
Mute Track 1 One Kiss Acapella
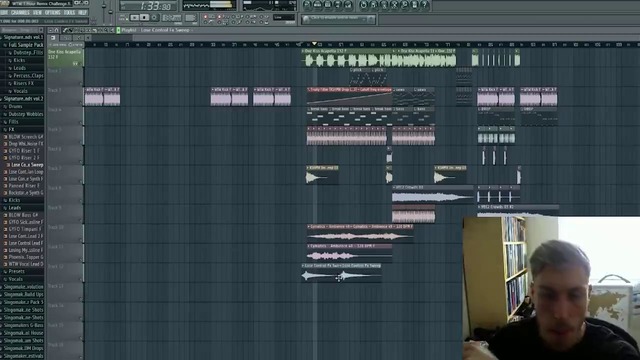(x=81, y=63)
